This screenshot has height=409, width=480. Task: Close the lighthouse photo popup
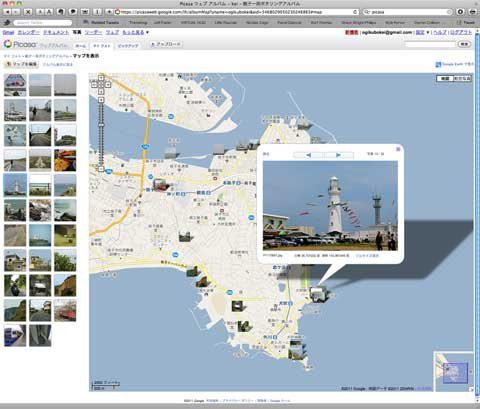coord(398,149)
